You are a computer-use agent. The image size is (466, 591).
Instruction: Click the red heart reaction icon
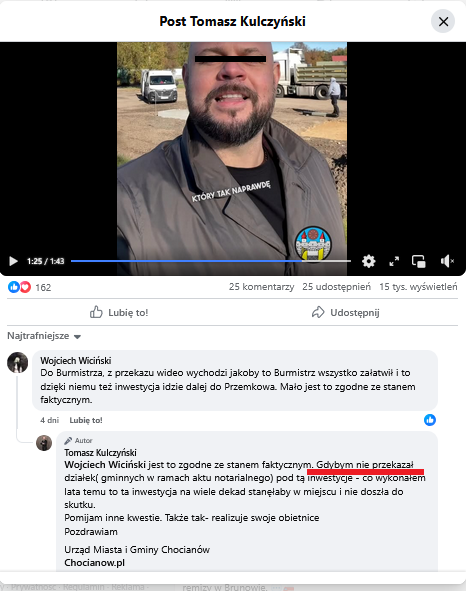tap(25, 287)
